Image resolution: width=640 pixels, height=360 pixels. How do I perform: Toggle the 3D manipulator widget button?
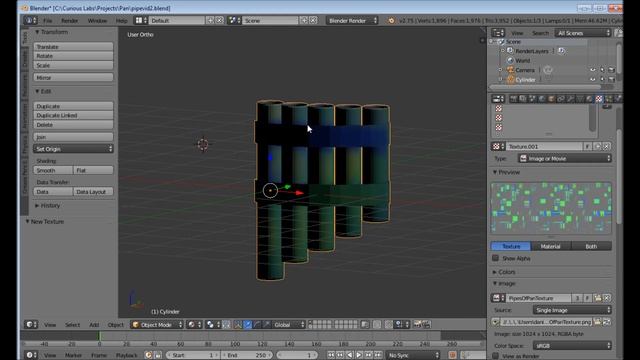[238, 324]
